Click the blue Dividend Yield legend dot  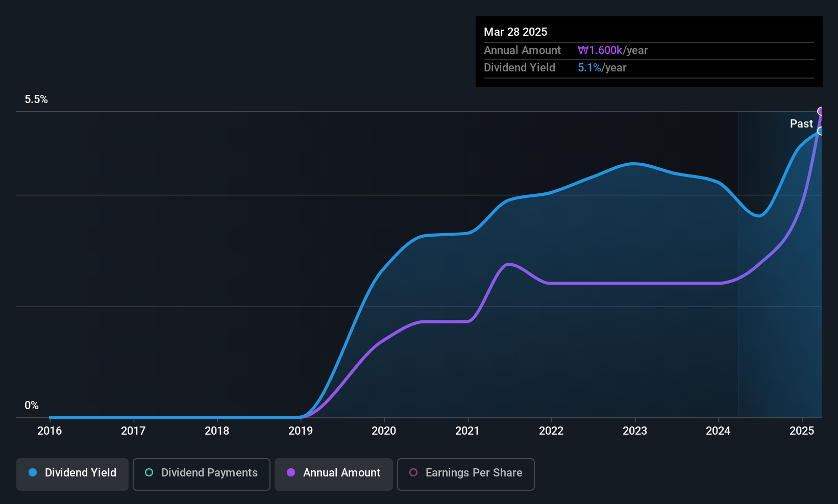point(33,472)
